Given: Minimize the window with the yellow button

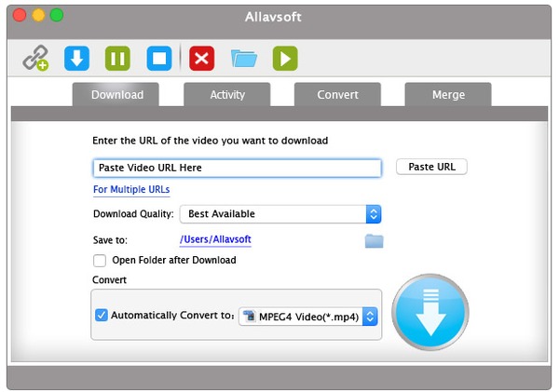Looking at the screenshot, I should [38, 15].
